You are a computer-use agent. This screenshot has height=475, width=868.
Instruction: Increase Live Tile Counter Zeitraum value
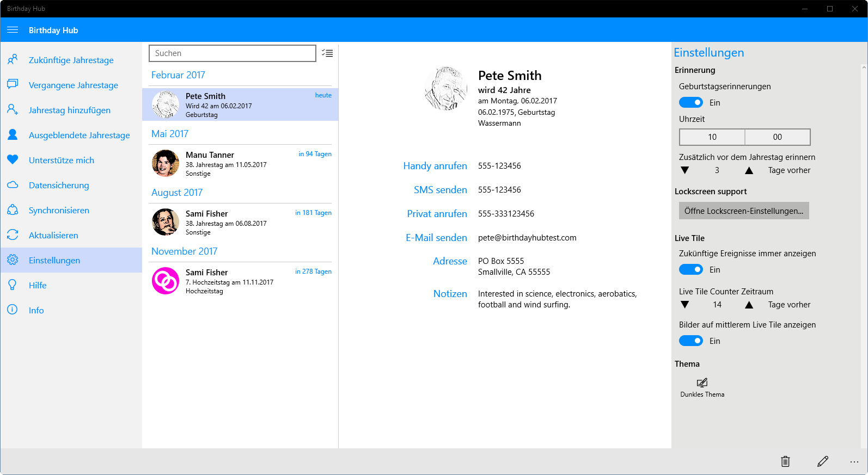[749, 305]
